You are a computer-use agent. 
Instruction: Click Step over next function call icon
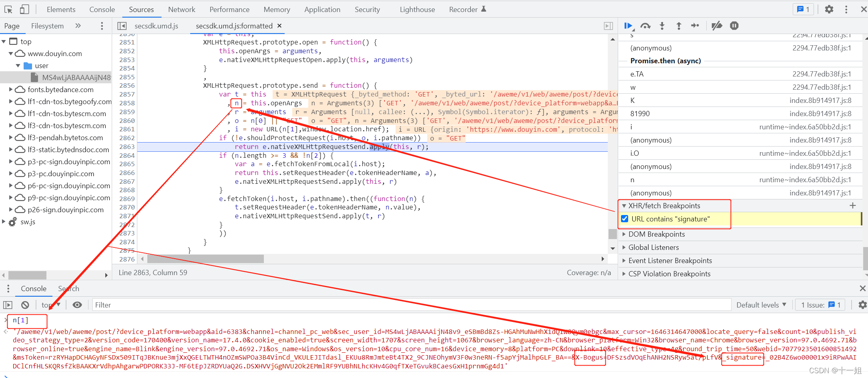tap(645, 26)
